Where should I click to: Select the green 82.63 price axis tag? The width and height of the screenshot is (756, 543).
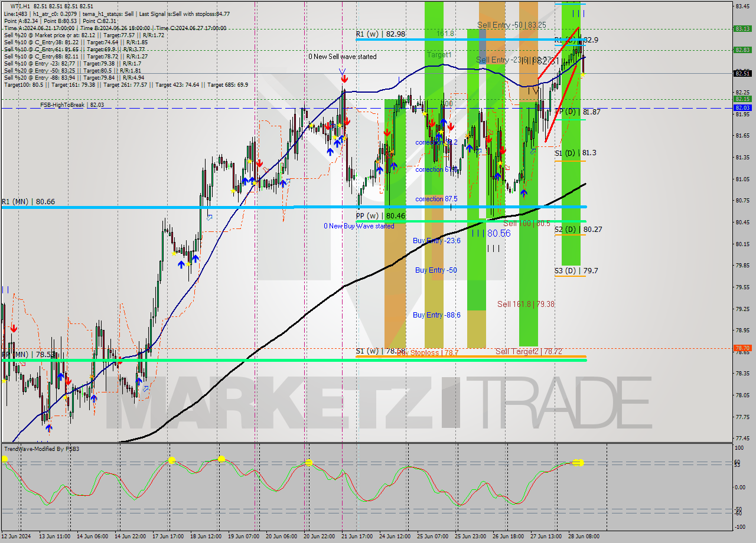click(742, 50)
